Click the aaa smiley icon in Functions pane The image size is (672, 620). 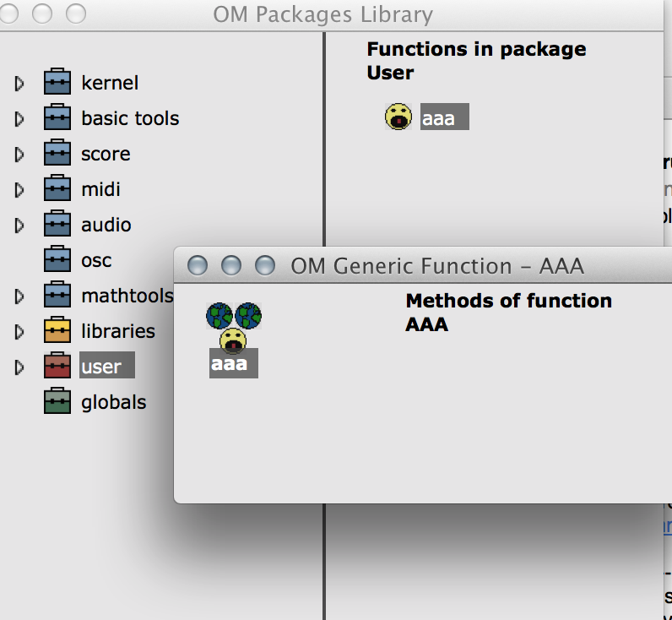(398, 117)
